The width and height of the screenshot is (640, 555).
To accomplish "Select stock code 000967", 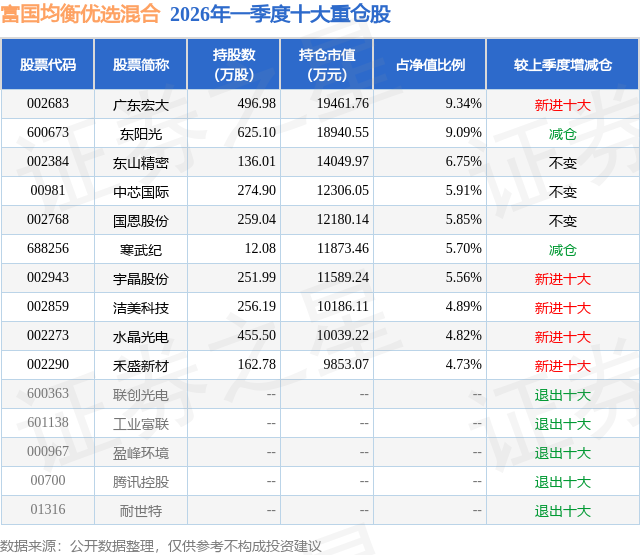I will tap(48, 451).
